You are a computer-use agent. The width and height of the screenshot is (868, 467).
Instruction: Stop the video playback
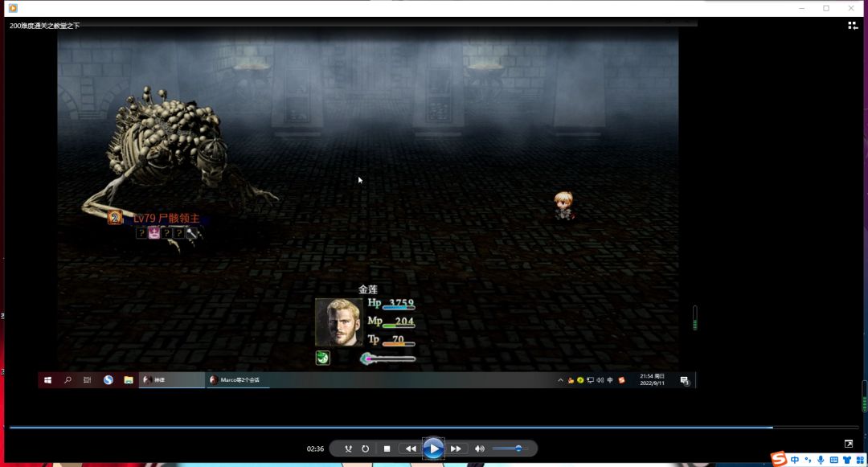387,449
